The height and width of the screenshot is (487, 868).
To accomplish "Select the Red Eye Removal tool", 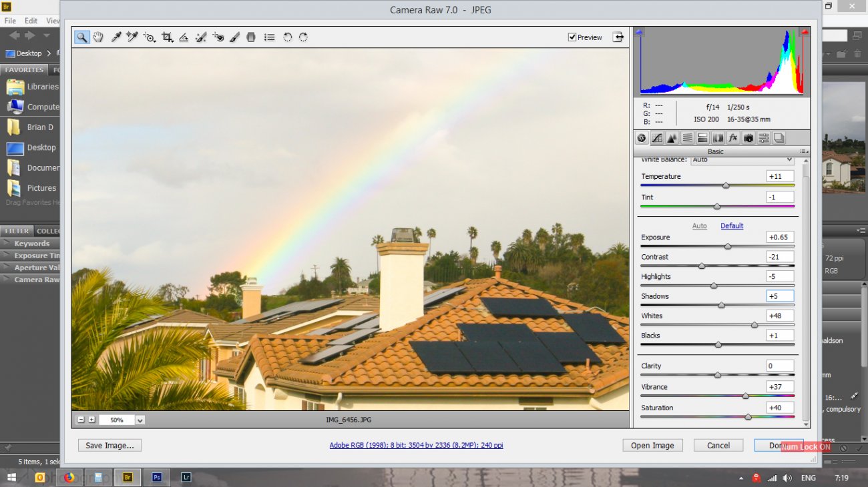I will [218, 37].
